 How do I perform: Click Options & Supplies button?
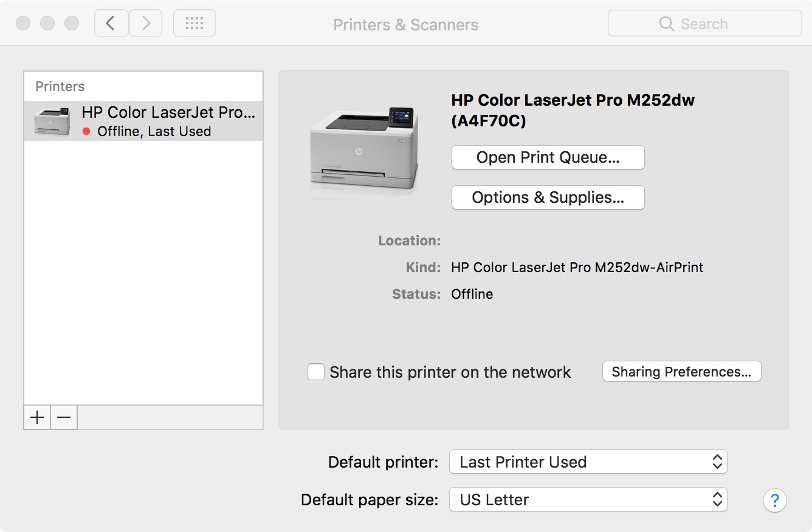tap(548, 197)
